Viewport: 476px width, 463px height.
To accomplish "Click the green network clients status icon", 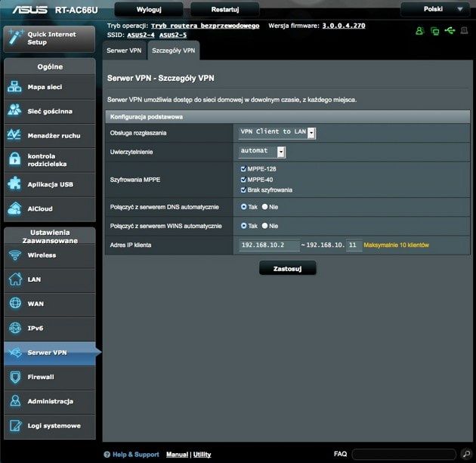I will (x=434, y=31).
